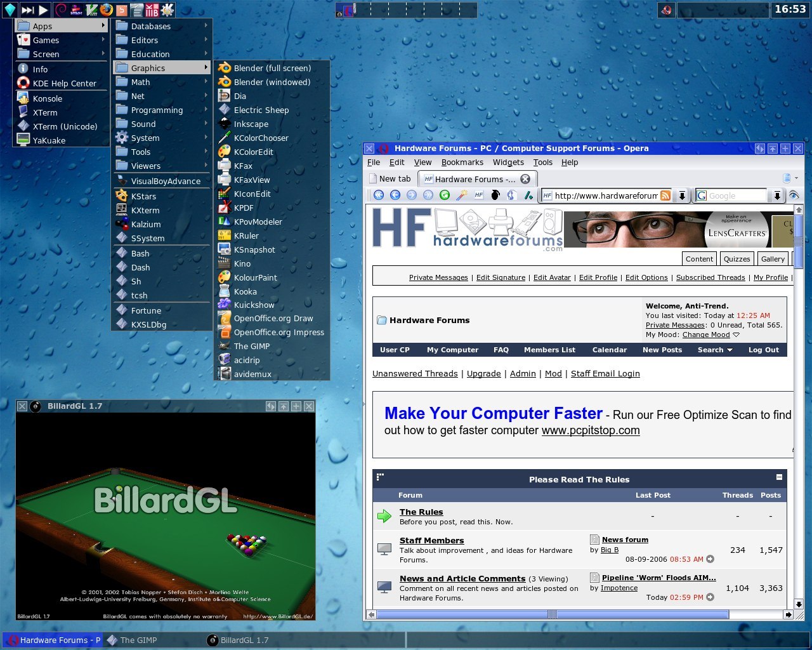Expand the Education submenu
Image resolution: width=812 pixels, height=650 pixels.
click(x=162, y=54)
